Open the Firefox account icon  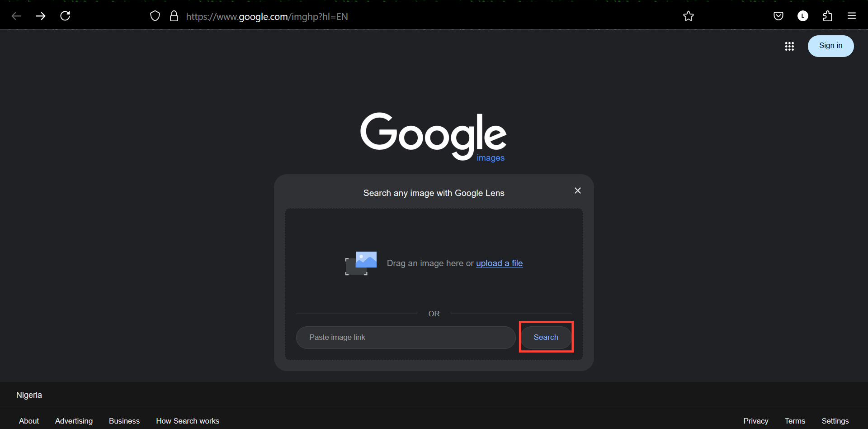[x=803, y=16]
